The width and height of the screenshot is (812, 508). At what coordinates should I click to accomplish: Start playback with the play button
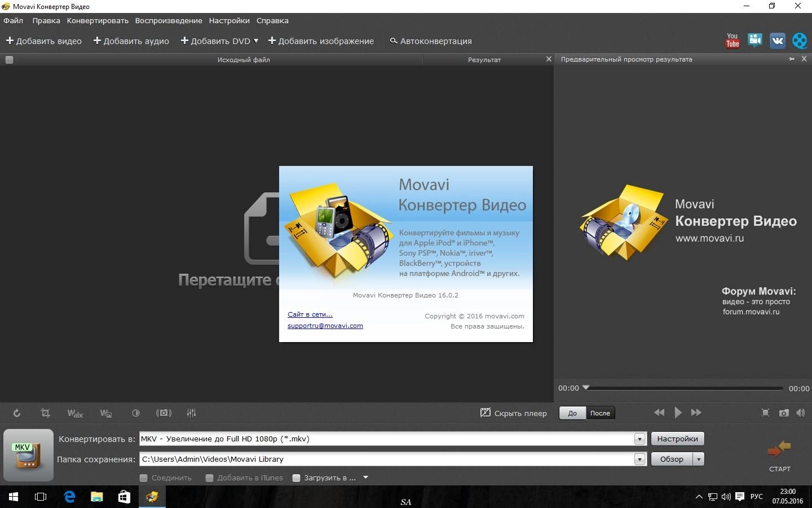678,413
